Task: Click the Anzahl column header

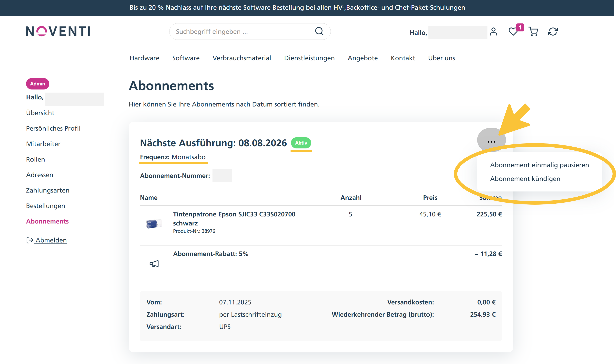Action: [x=351, y=198]
